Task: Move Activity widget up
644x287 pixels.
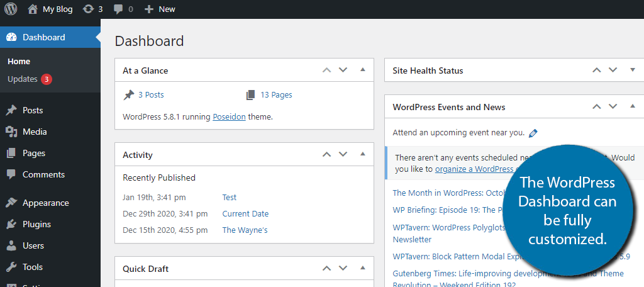Action: point(326,154)
